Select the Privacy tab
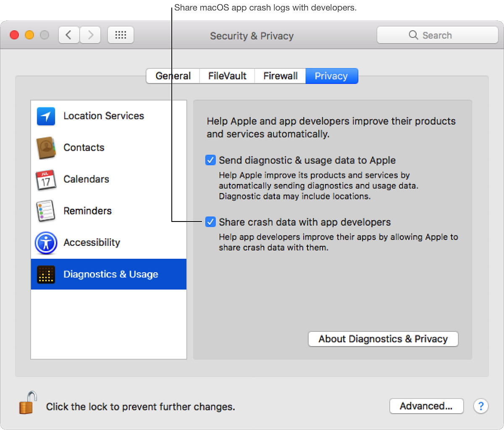504x430 pixels. (331, 76)
